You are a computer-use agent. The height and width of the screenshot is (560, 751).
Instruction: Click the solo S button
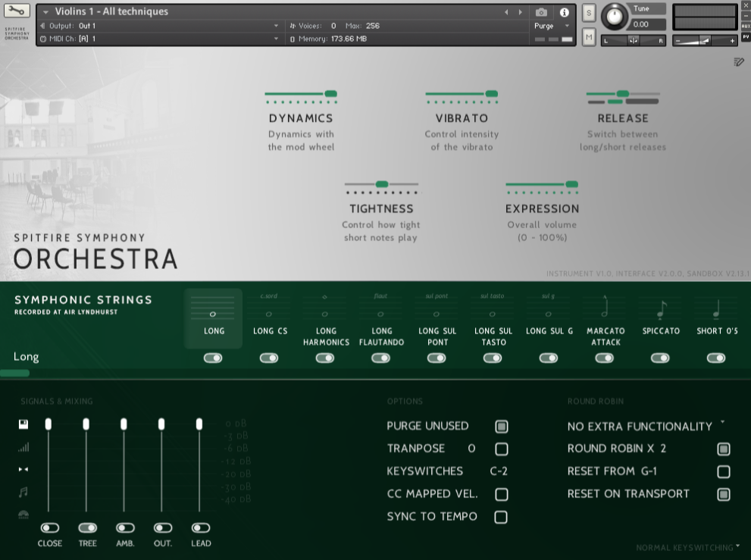(x=589, y=13)
